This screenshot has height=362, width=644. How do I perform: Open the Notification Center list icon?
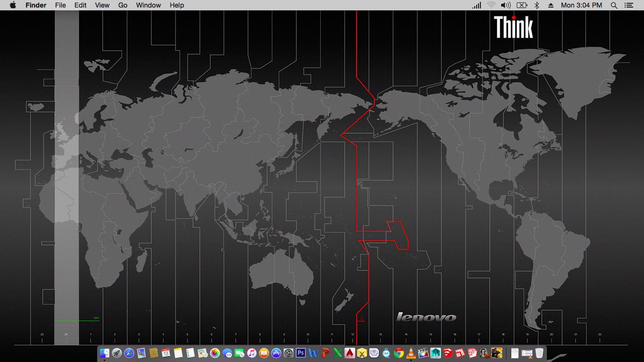click(x=628, y=5)
